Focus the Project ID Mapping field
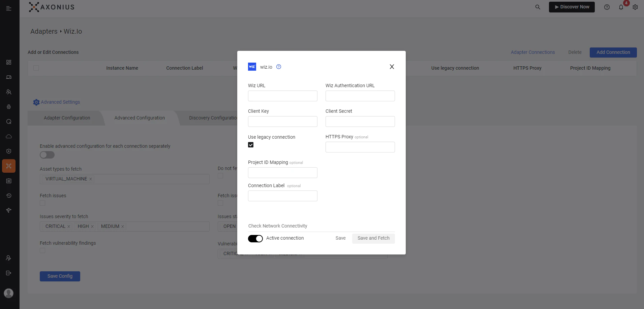 [283, 173]
